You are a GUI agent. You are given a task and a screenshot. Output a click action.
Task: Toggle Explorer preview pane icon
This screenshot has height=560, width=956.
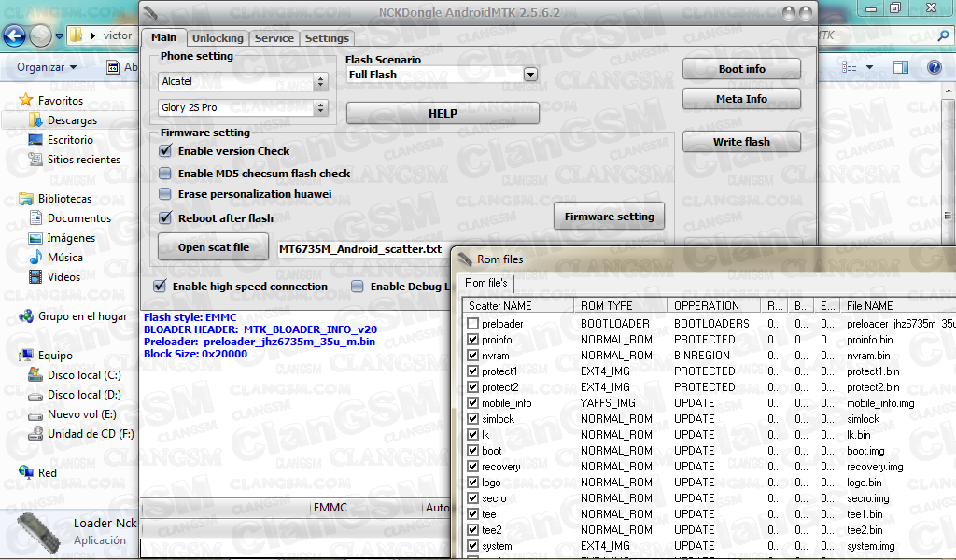tap(901, 67)
